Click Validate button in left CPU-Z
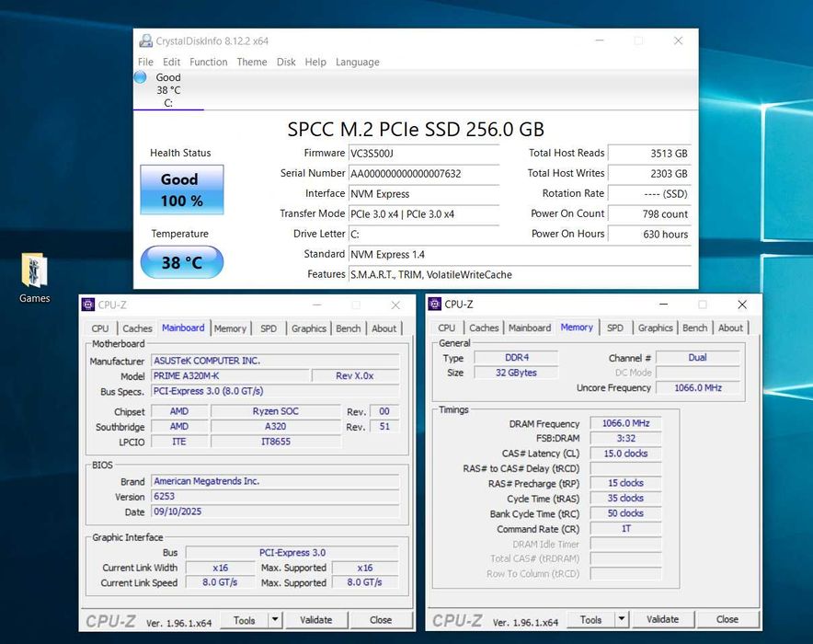 point(315,620)
